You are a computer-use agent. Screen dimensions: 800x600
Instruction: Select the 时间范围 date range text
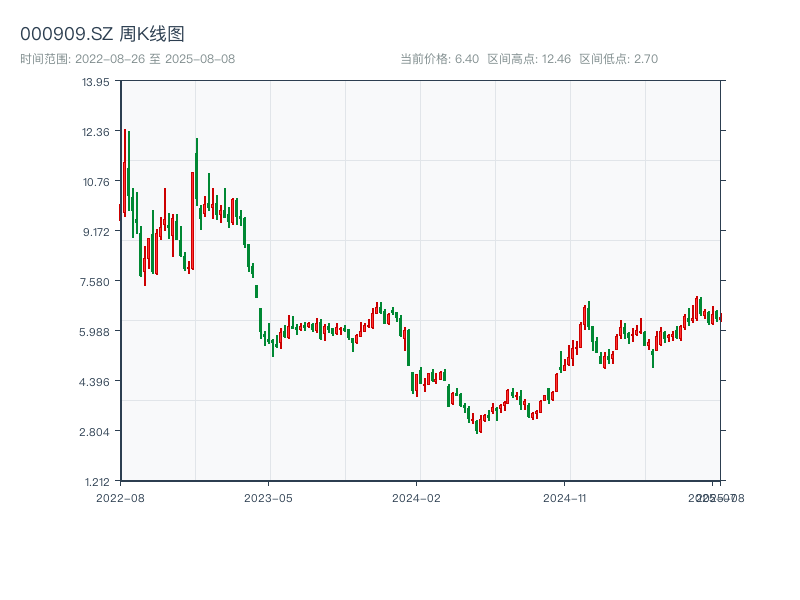point(127,59)
